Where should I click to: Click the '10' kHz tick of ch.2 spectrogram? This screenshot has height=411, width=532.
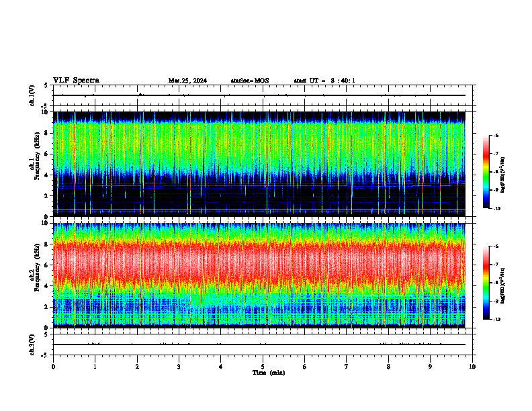coord(46,224)
